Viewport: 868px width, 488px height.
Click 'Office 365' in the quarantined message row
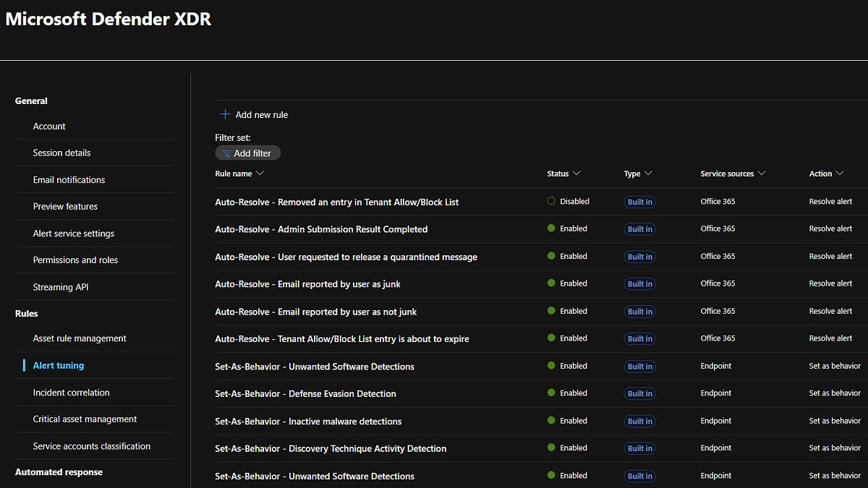pyautogui.click(x=718, y=256)
